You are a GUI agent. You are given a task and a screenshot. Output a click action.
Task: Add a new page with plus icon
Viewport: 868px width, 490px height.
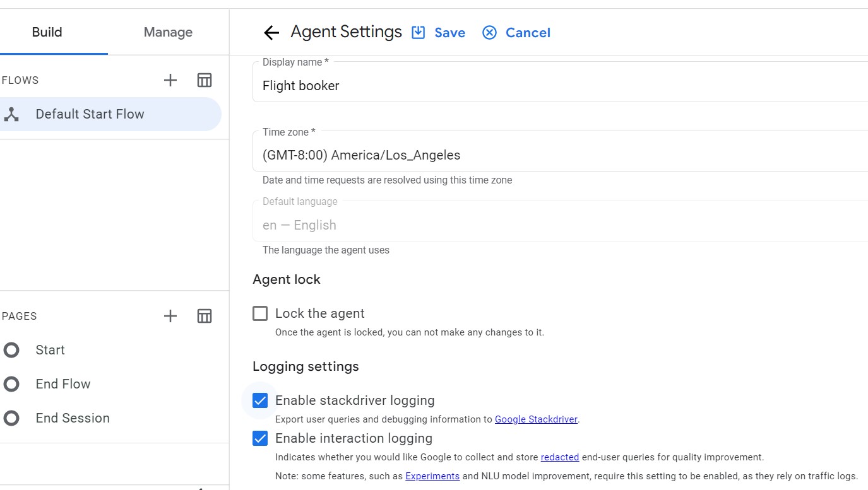pyautogui.click(x=170, y=316)
